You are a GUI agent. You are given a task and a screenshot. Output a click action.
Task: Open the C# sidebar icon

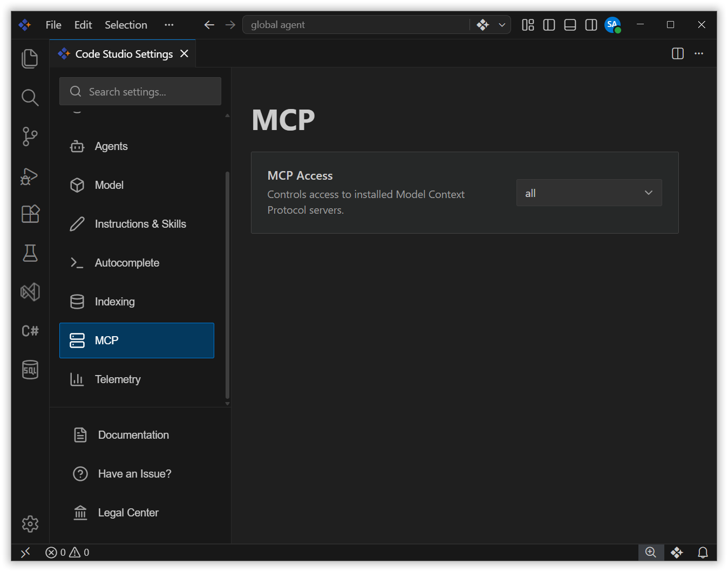click(x=30, y=331)
